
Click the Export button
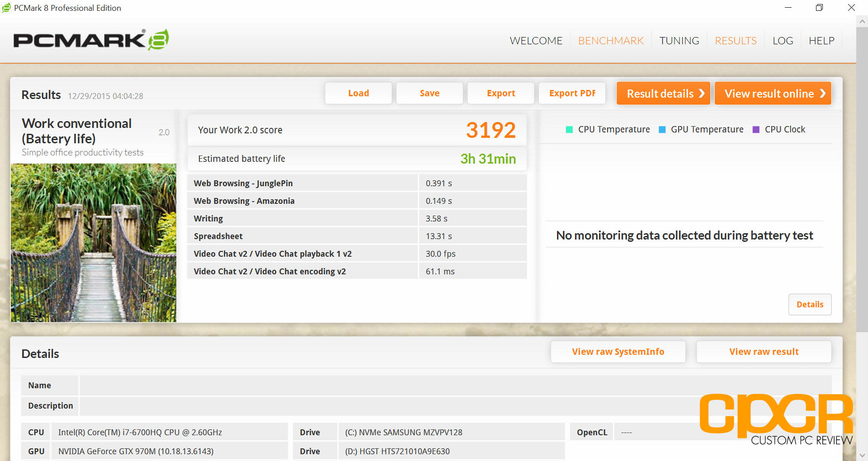click(501, 93)
